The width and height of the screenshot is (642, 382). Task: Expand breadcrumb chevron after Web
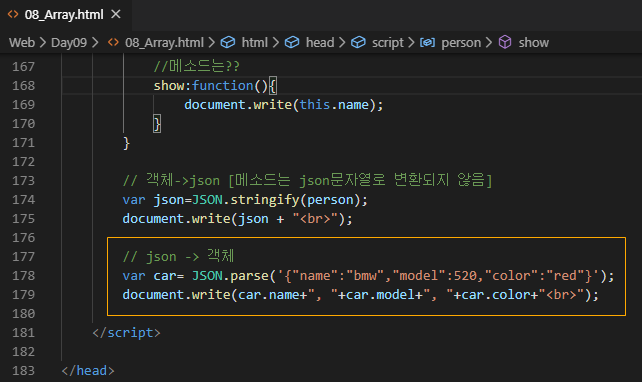tap(43, 43)
